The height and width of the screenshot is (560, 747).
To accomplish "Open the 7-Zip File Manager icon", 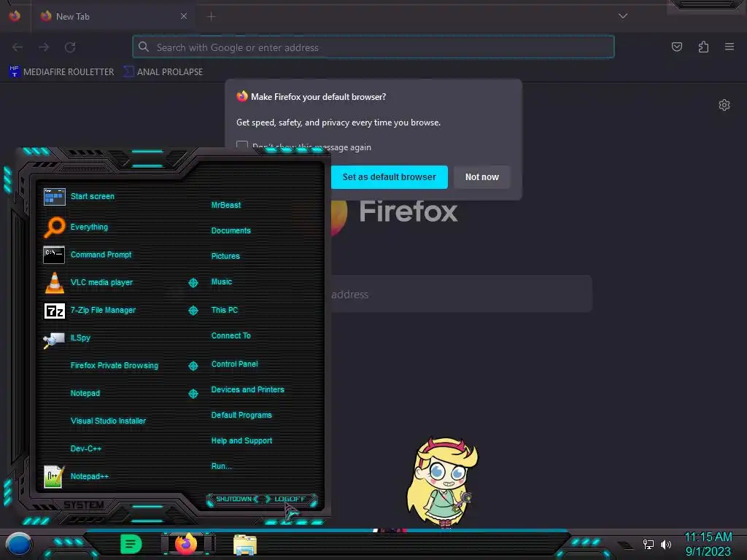I will point(54,311).
